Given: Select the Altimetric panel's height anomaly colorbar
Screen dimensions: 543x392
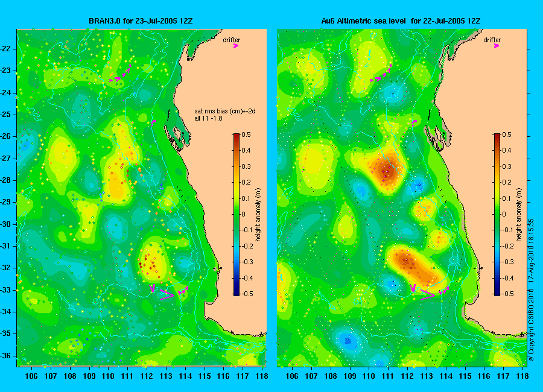Looking at the screenshot, I should (x=497, y=214).
